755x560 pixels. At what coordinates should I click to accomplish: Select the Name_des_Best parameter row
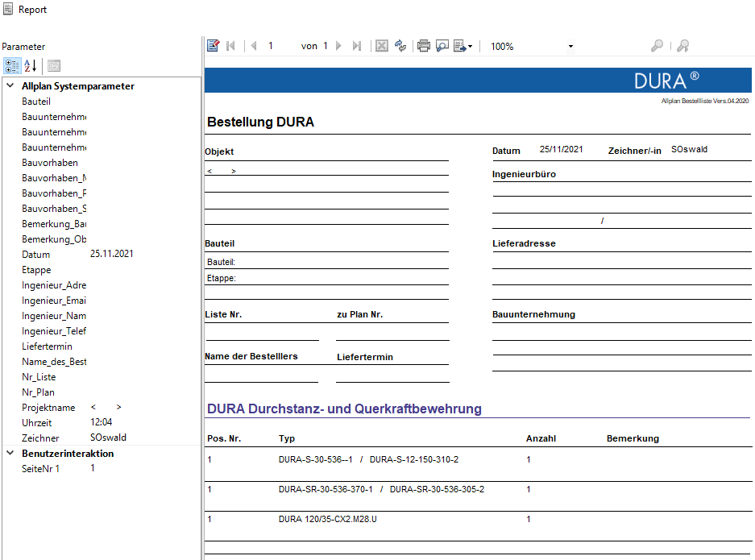(102, 362)
